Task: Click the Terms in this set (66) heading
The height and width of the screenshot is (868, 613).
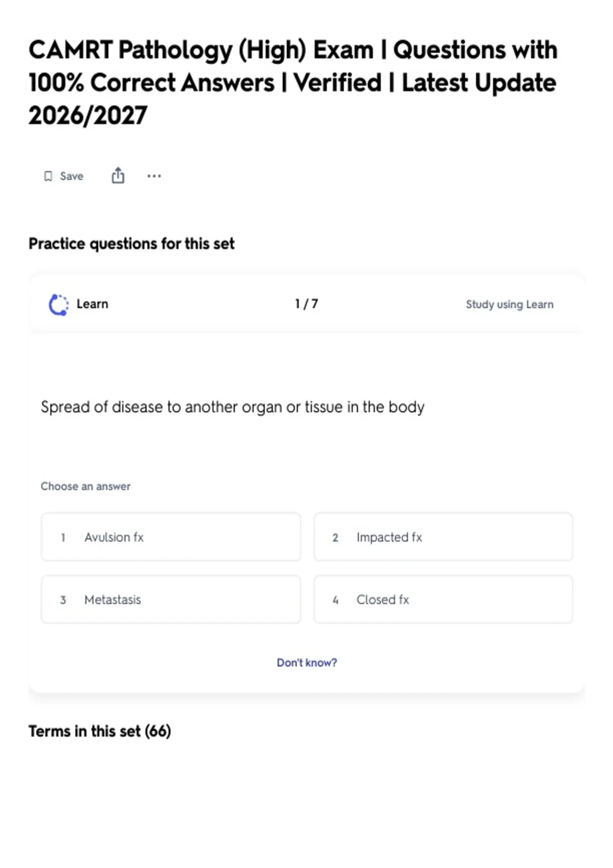Action: pyautogui.click(x=100, y=731)
